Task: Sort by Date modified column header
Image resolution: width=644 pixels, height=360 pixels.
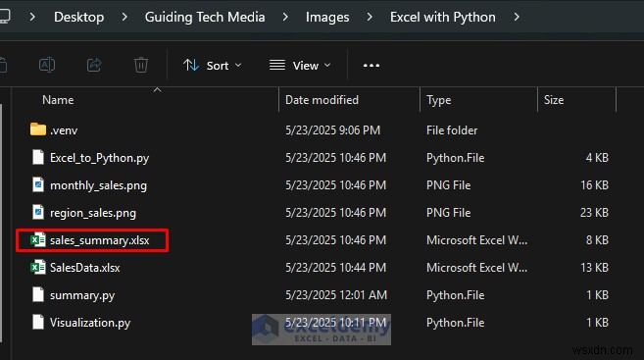Action: [x=322, y=100]
